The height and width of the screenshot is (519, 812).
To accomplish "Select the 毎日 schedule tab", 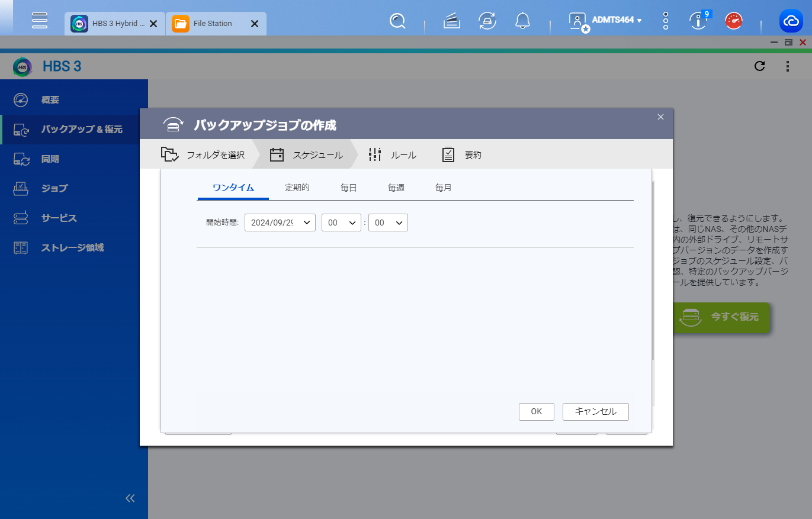I will pyautogui.click(x=349, y=188).
